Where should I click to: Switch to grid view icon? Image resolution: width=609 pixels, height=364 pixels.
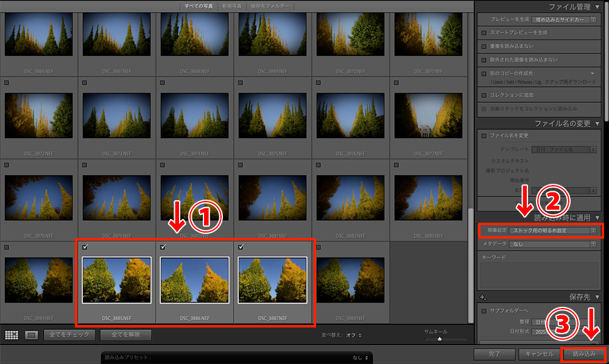click(11, 335)
